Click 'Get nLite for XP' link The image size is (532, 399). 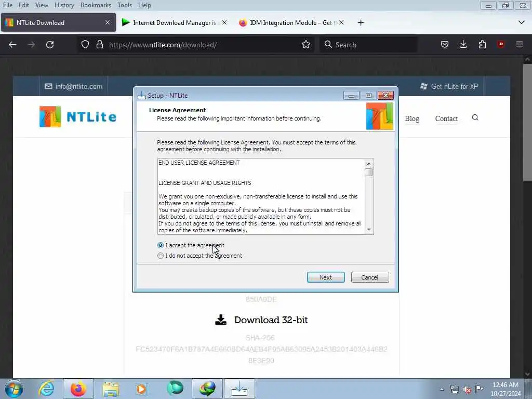pos(449,87)
